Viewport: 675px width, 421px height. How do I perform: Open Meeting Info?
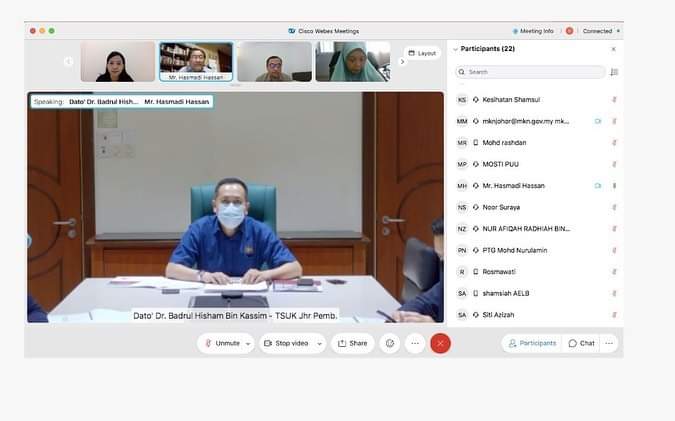point(533,31)
